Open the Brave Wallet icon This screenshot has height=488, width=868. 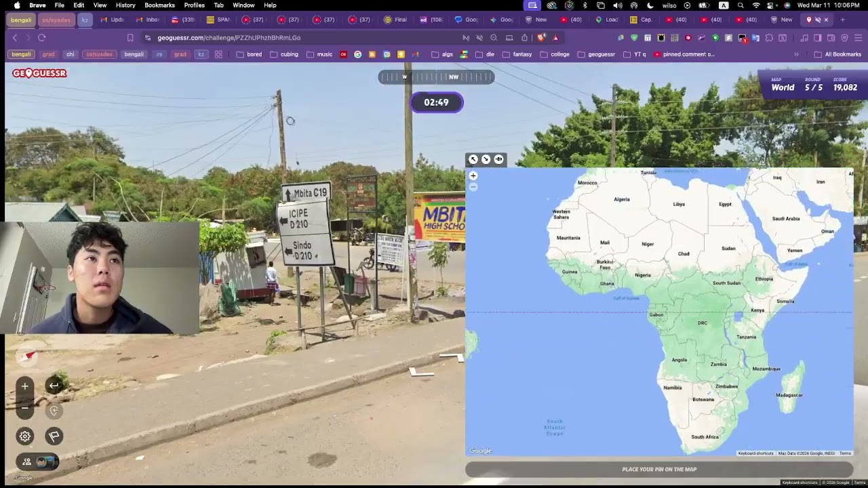831,38
